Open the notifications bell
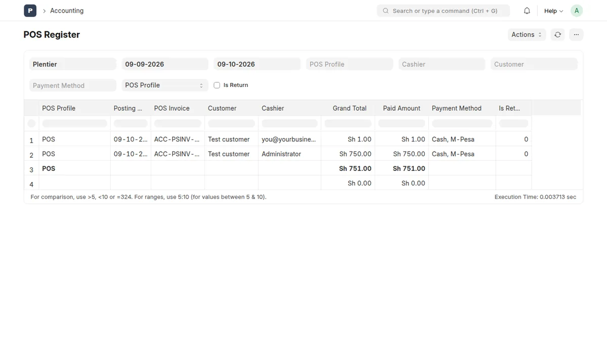607x364 pixels. tap(527, 11)
